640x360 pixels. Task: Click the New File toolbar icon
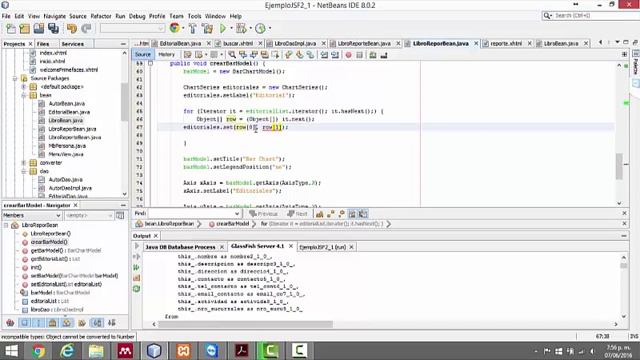tap(11, 28)
